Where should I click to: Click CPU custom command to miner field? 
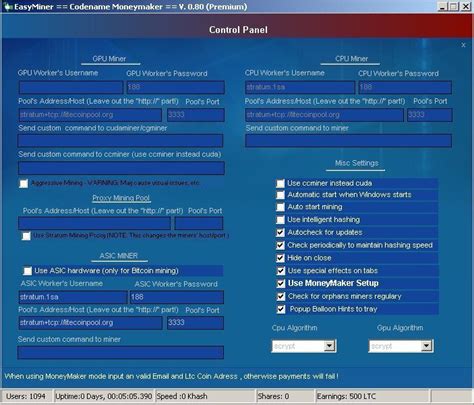[349, 141]
